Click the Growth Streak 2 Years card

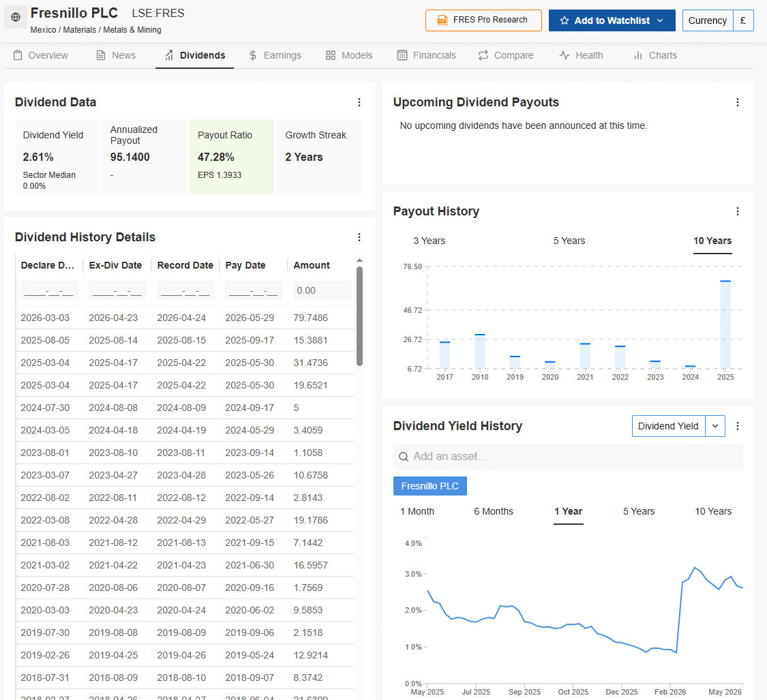(320, 157)
